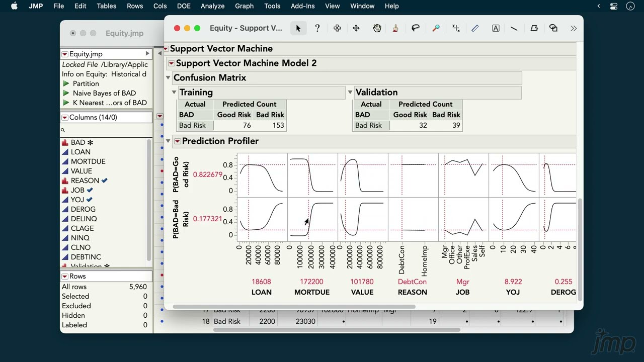Open Support Vector Machine Model 2 menu
Viewport: 644px width, 362px height.
[172, 63]
